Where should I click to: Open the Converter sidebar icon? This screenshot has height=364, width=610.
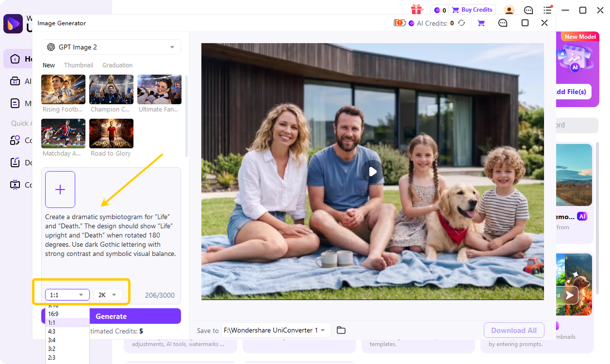pyautogui.click(x=15, y=141)
